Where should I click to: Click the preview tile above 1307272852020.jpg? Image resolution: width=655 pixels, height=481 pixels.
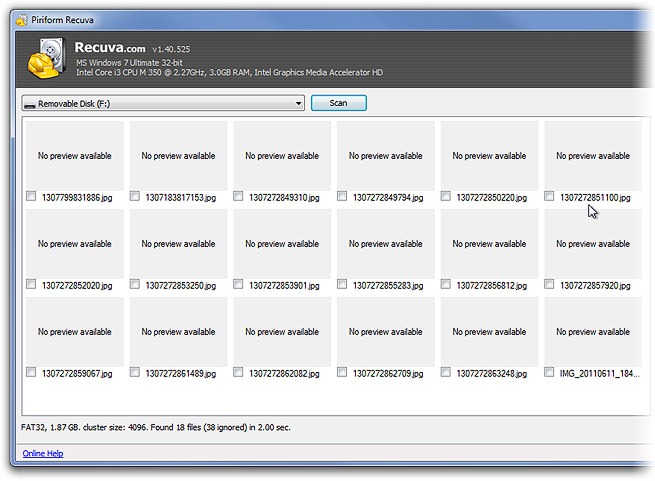pyautogui.click(x=75, y=244)
